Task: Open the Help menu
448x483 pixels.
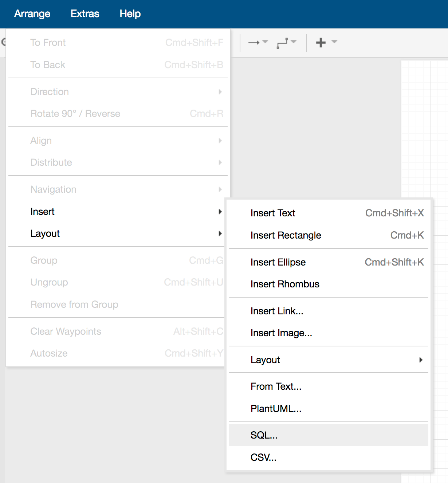Action: 130,14
